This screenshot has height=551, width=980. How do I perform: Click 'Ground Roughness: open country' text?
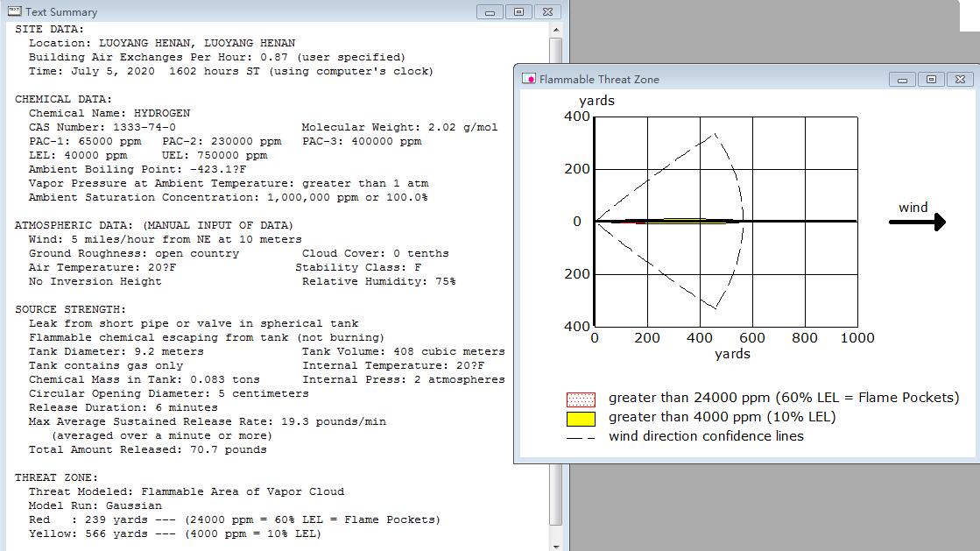(x=134, y=253)
